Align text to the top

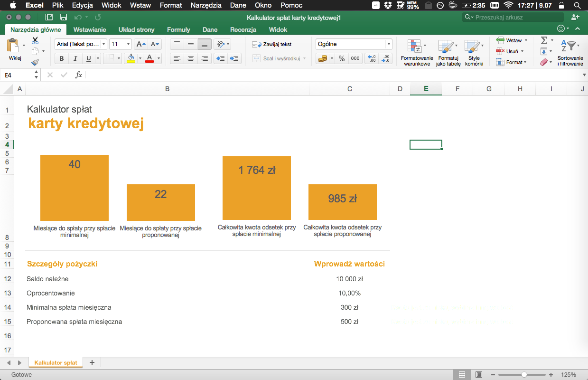177,44
